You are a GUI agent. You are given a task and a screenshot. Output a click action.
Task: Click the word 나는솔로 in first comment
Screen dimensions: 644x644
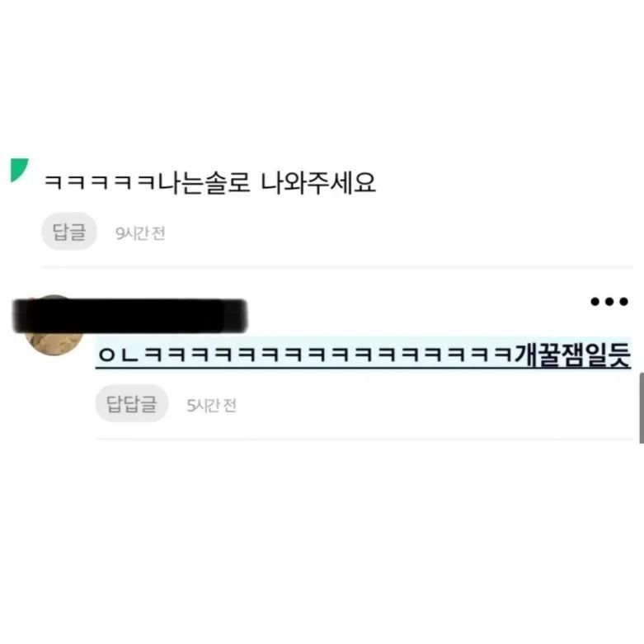coord(204,183)
